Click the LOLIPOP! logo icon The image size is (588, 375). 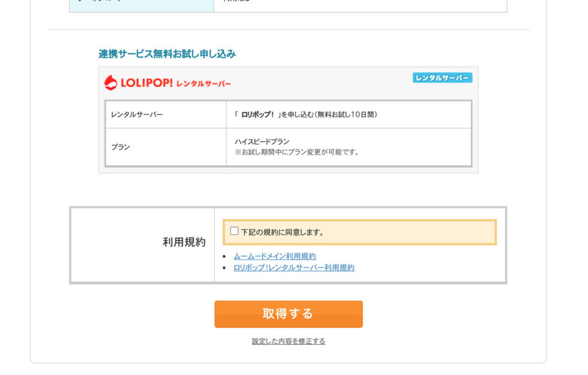pyautogui.click(x=111, y=83)
